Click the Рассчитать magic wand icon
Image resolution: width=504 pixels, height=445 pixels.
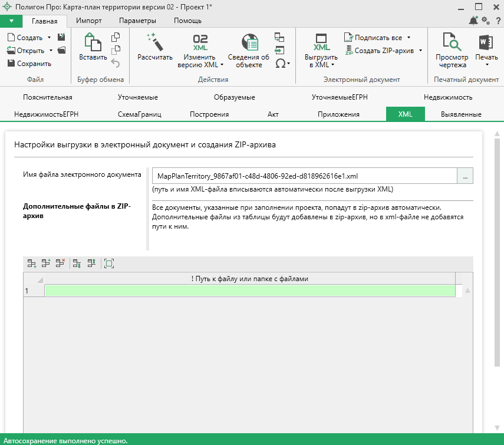click(x=154, y=44)
